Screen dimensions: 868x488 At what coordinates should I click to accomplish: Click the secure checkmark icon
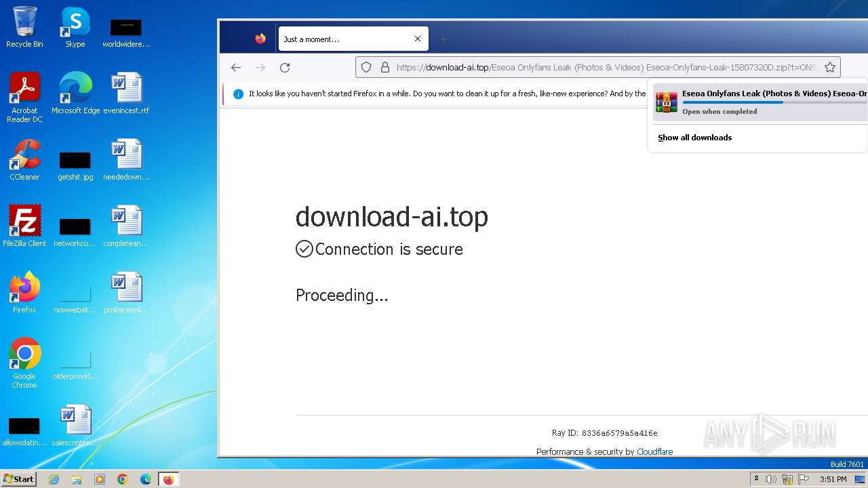(304, 249)
